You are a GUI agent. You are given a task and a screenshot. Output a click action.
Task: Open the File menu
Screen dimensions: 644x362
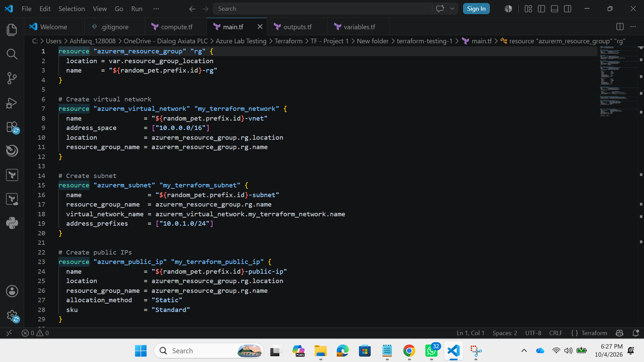tap(27, 9)
